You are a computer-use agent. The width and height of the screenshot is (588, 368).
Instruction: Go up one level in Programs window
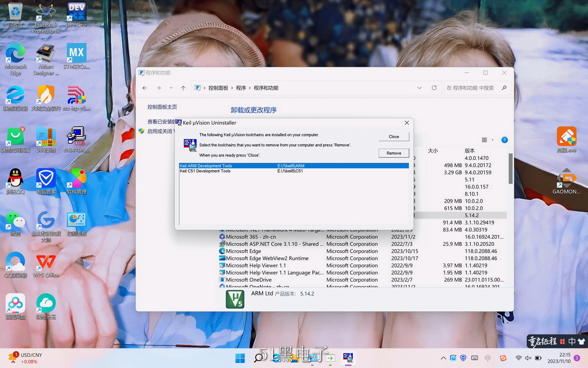click(183, 88)
